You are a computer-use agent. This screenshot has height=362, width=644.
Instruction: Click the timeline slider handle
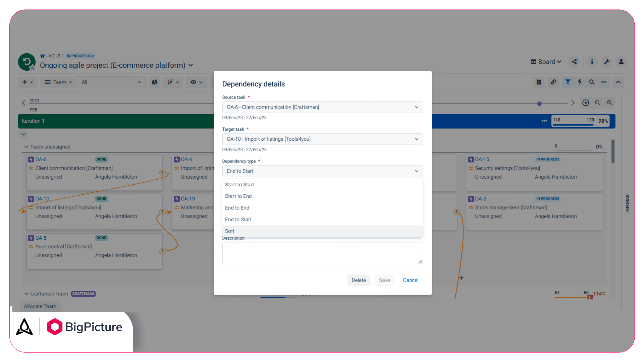[539, 104]
